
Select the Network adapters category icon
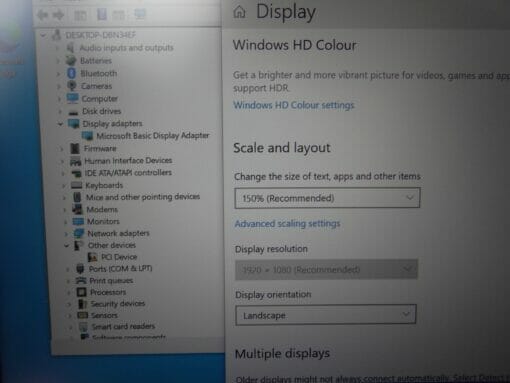pyautogui.click(x=79, y=233)
